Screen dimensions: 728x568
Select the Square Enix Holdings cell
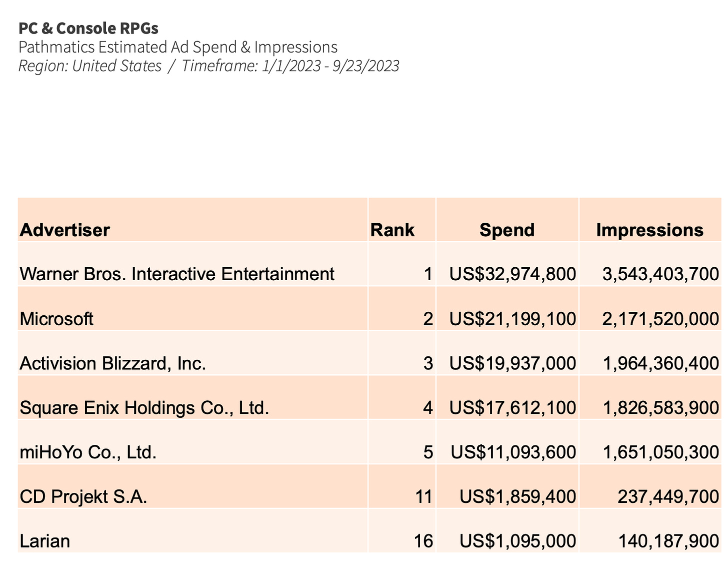click(x=144, y=407)
